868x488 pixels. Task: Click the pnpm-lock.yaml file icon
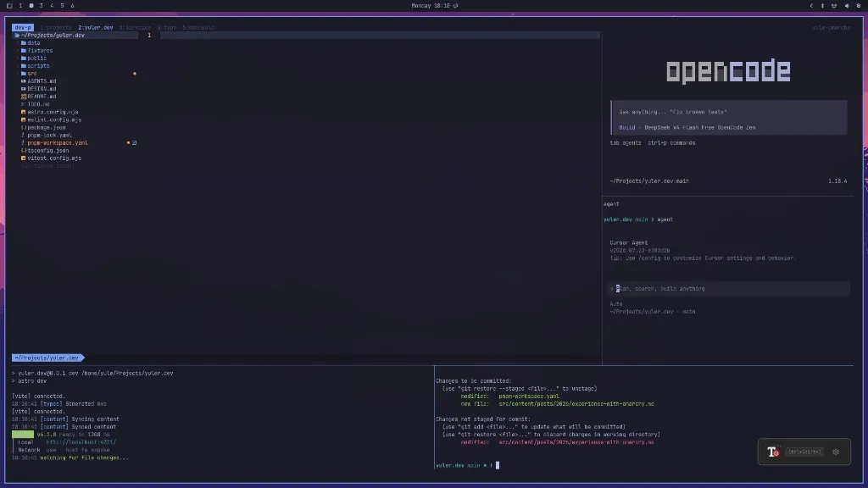pos(23,135)
